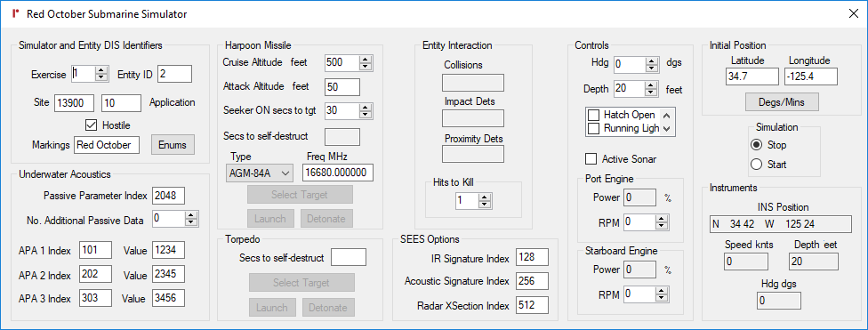
Task: Increase No. Additional Passive Data spinner
Action: click(x=191, y=216)
